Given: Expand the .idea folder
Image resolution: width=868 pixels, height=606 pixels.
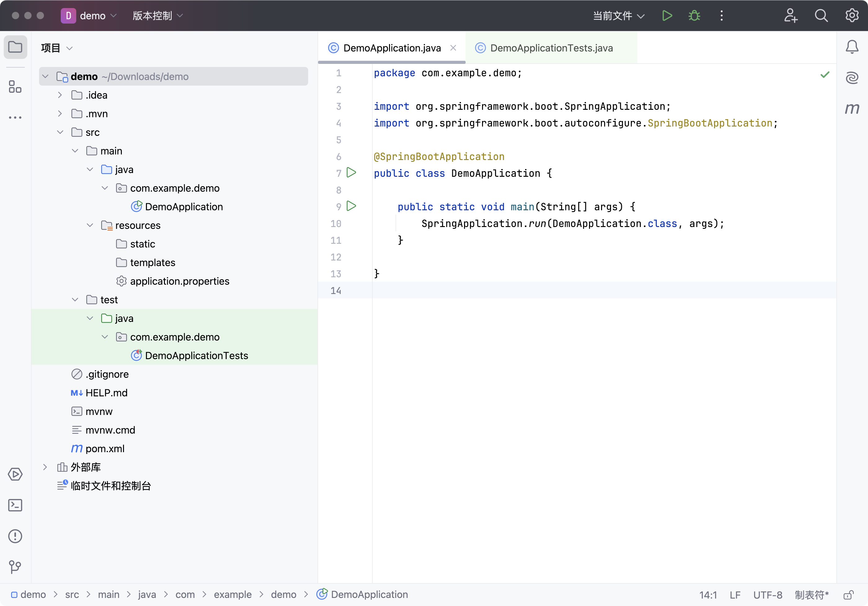Looking at the screenshot, I should (60, 95).
